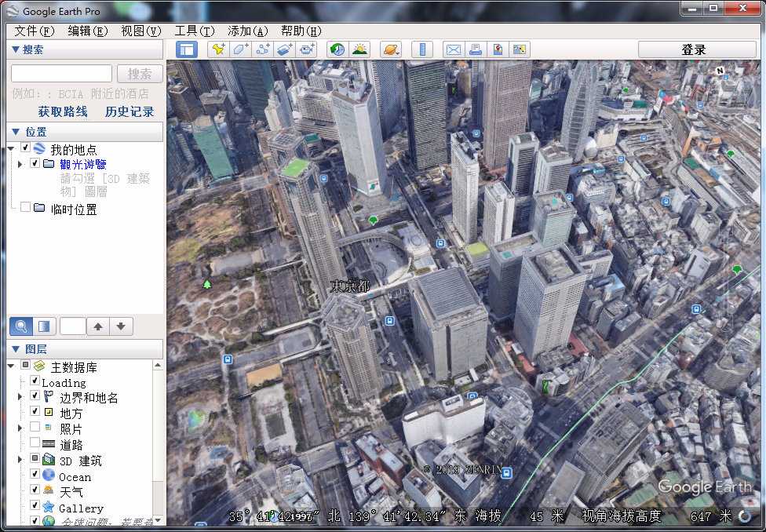The width and height of the screenshot is (766, 532).
Task: Toggle the Ocean layer checkbox
Action: pyautogui.click(x=35, y=474)
